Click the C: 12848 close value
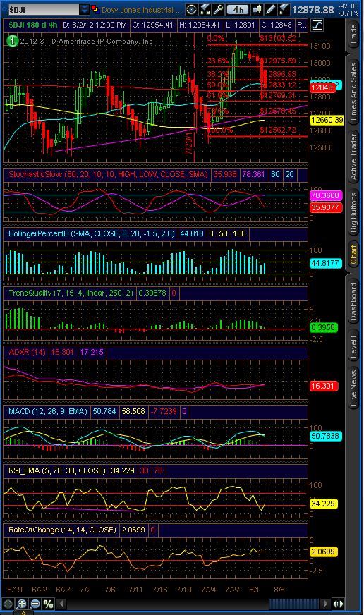Viewport: 364px width, 615px height. click(277, 25)
